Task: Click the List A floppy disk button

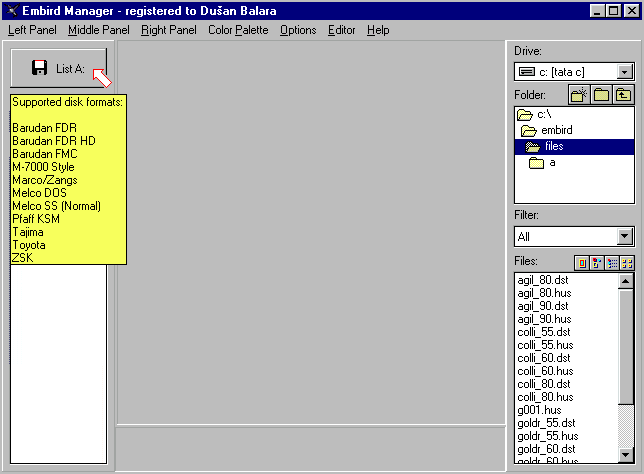Action: pyautogui.click(x=59, y=68)
